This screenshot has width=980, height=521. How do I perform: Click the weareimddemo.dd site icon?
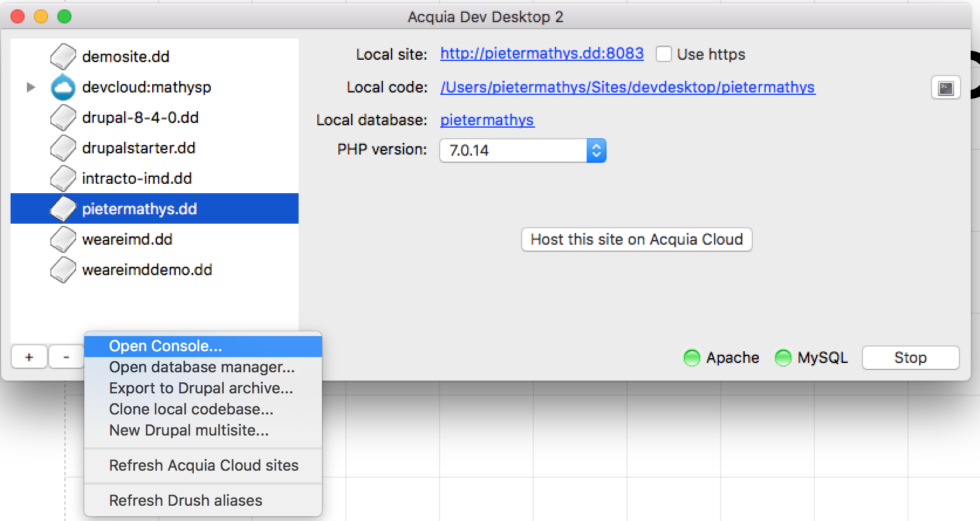pyautogui.click(x=63, y=270)
